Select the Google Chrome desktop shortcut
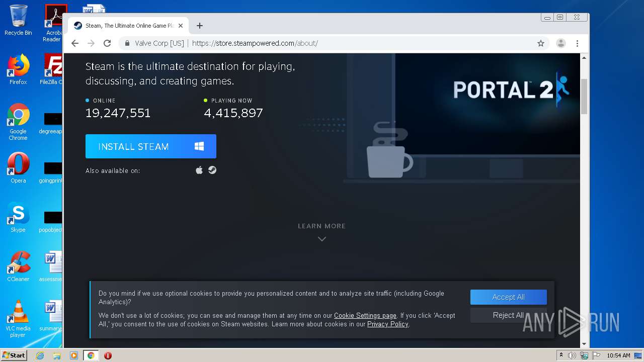 point(18,122)
